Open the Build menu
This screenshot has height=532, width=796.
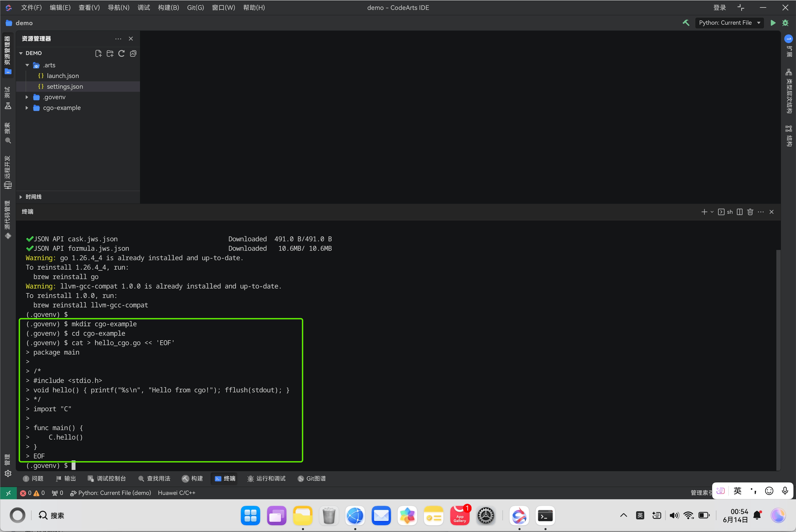[x=168, y=7]
